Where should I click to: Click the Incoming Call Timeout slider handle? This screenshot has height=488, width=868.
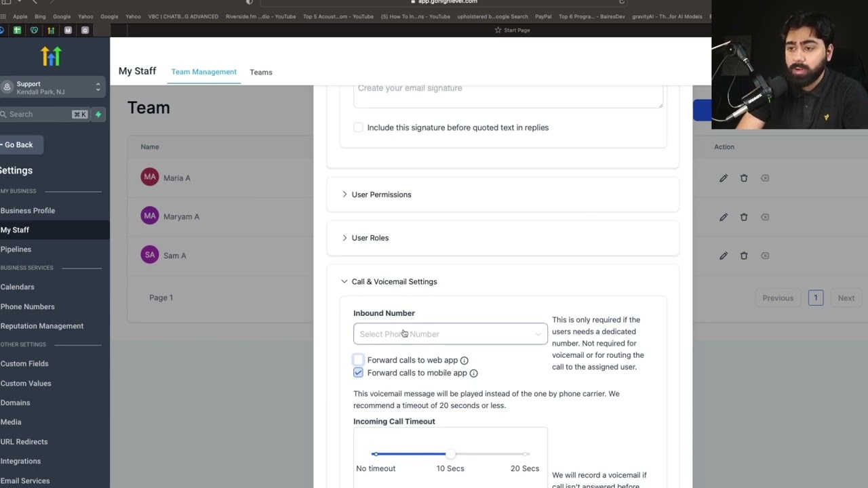(450, 454)
